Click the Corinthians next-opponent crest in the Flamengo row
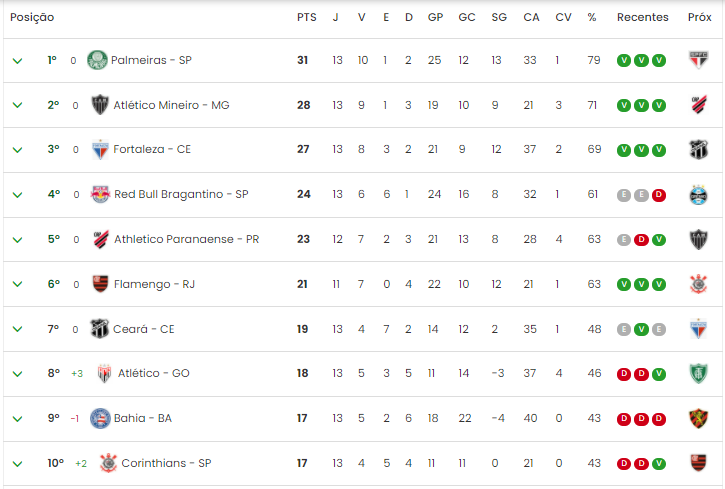Viewport: 725px width, 489px height. 699,284
